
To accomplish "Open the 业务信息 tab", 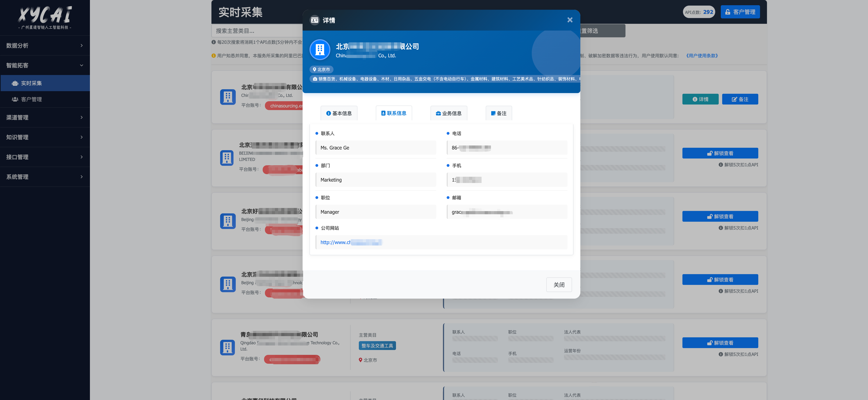I will tap(449, 113).
